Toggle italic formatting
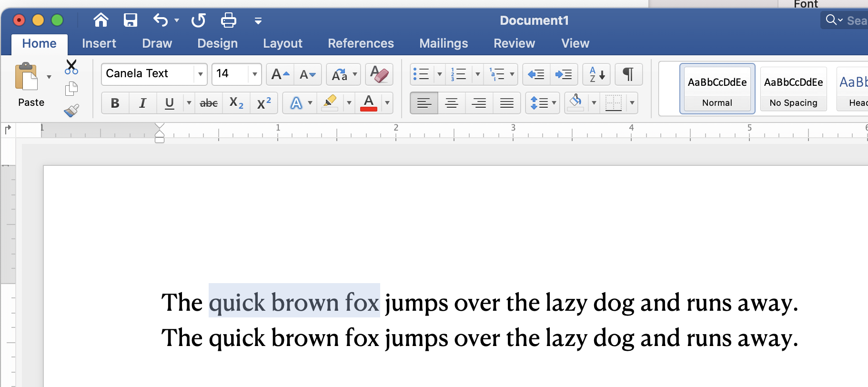868x387 pixels. [142, 103]
